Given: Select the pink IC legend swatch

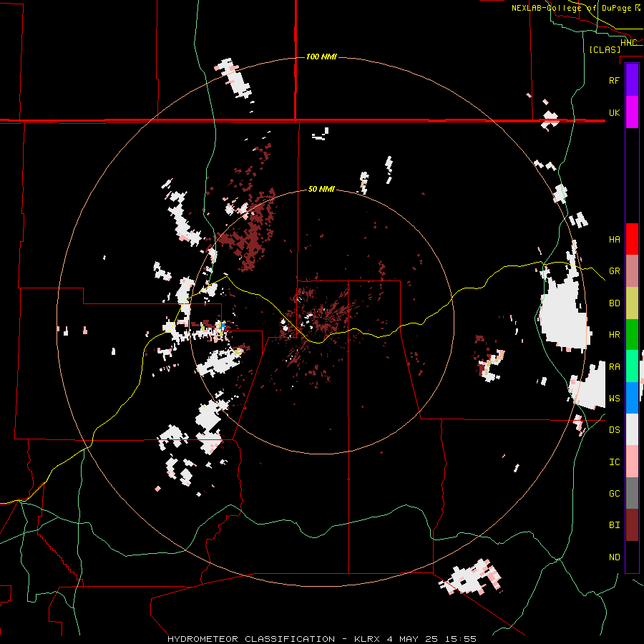Looking at the screenshot, I should click(x=632, y=462).
